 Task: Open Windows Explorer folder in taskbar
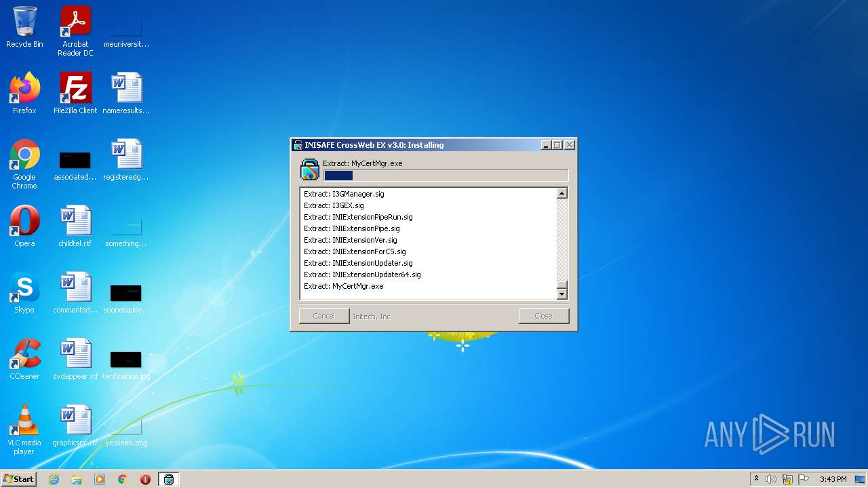coord(77,479)
